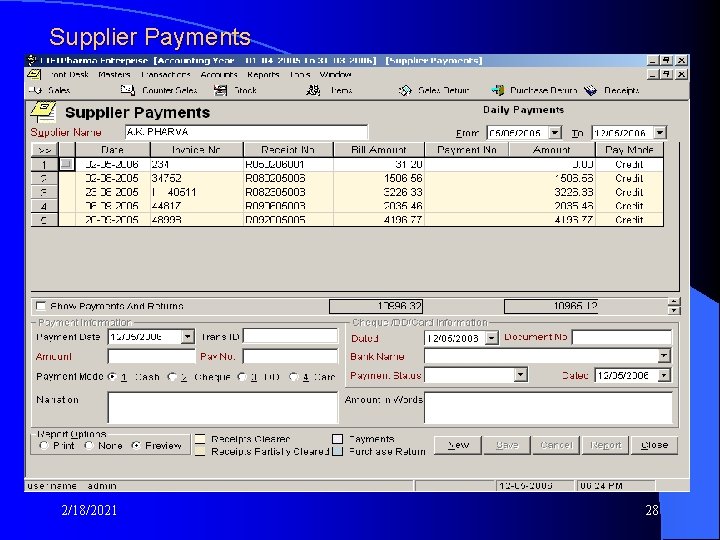Click bill amount 4196.77 cell
Viewport: 720px width, 540px height.
[379, 219]
